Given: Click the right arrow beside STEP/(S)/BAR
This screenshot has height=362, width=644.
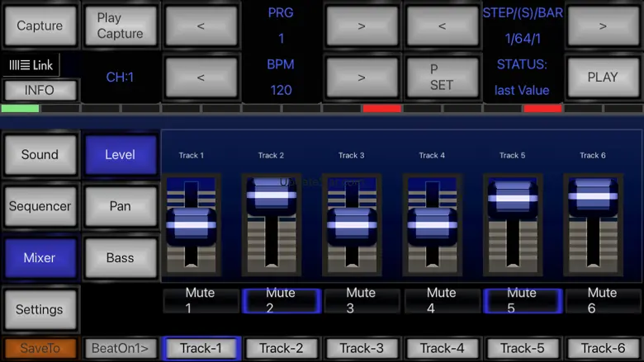Looking at the screenshot, I should pos(602,26).
